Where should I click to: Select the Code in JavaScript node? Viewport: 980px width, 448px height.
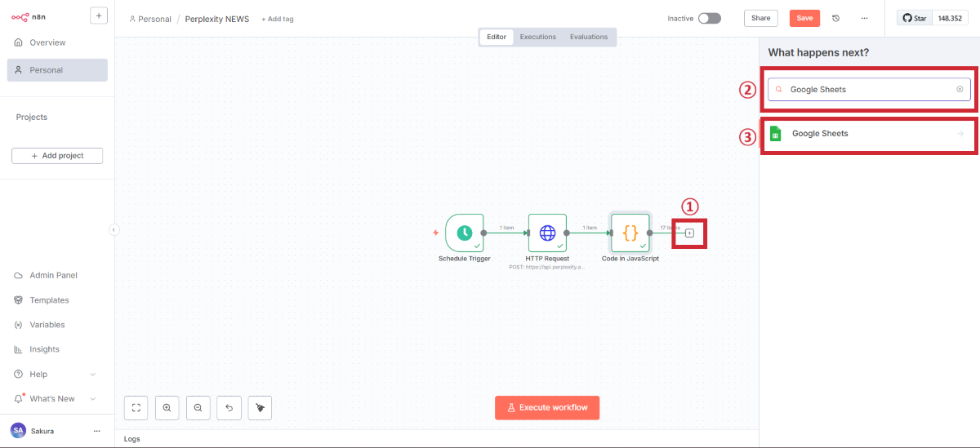(630, 233)
